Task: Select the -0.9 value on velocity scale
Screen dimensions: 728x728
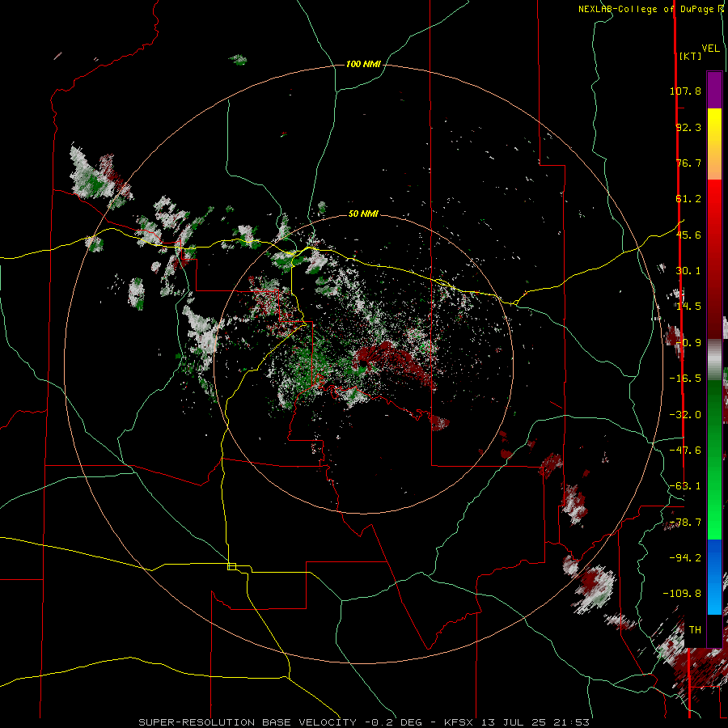Action: (688, 343)
